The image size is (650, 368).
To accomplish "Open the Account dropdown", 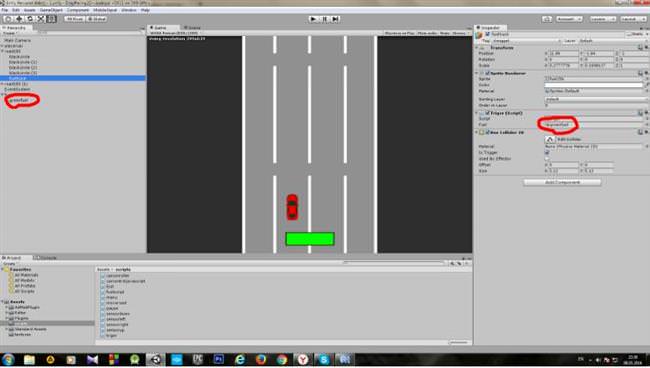I will pos(569,19).
